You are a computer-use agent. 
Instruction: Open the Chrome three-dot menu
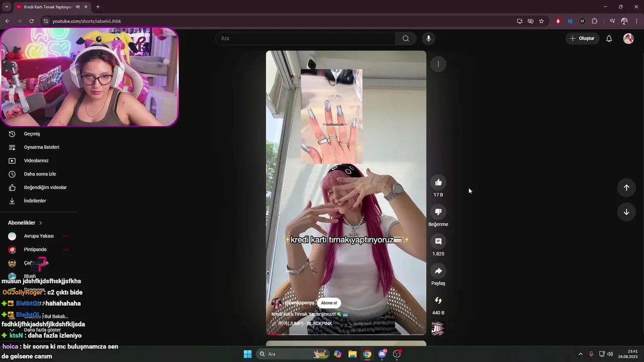click(x=637, y=21)
